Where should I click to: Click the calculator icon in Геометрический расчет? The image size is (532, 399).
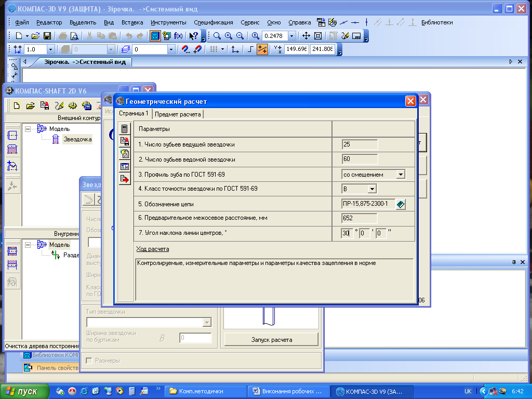tap(125, 129)
